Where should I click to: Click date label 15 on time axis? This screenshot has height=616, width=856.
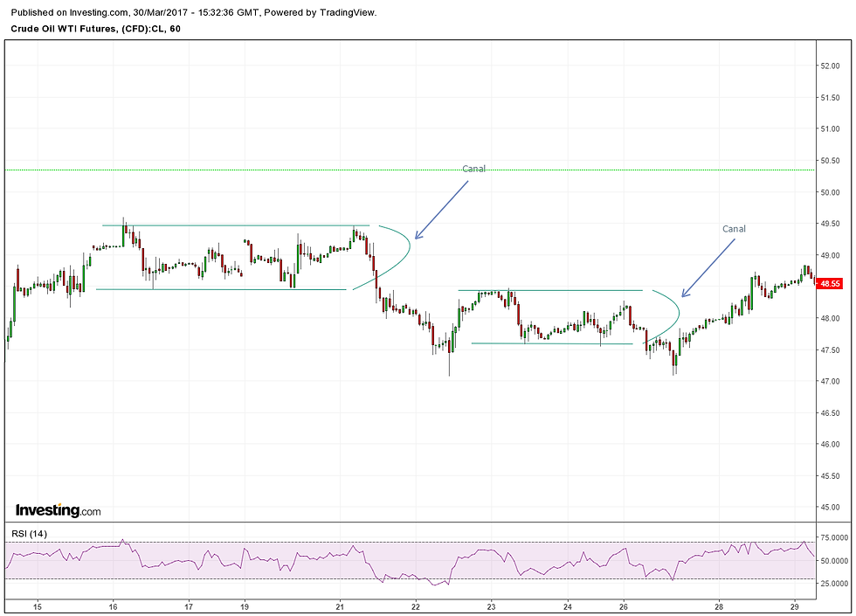pyautogui.click(x=37, y=606)
